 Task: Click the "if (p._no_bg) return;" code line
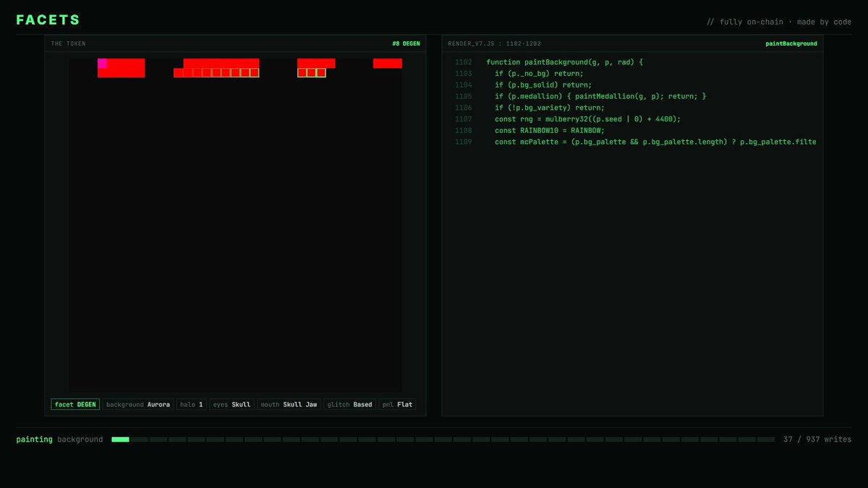539,74
